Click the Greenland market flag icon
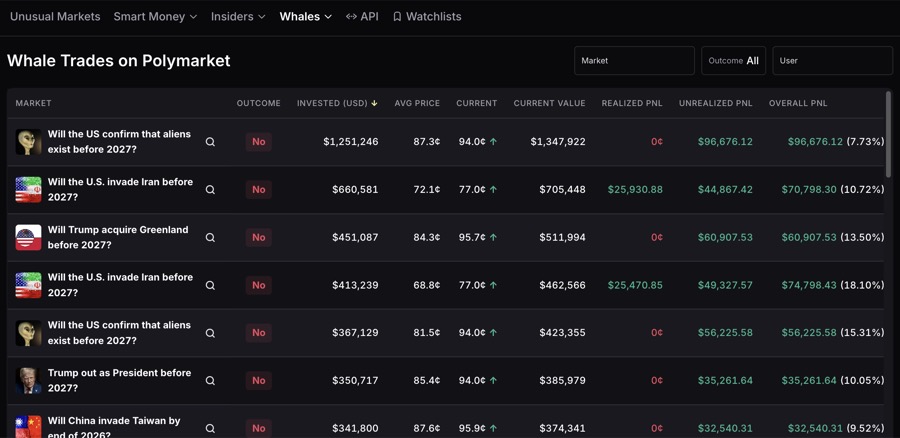This screenshot has width=900, height=438. pos(28,237)
